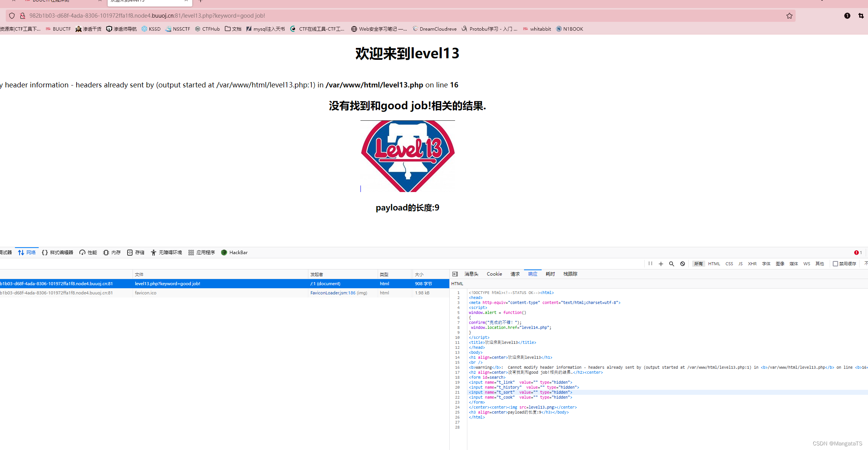The width and height of the screenshot is (868, 450).
Task: Sort by the 文件 column header
Action: click(220, 274)
